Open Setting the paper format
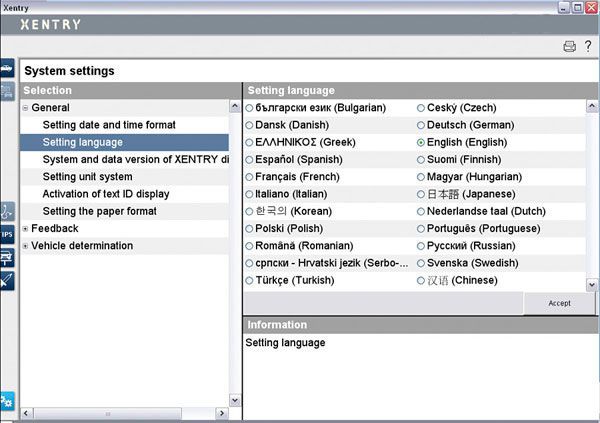 point(99,211)
